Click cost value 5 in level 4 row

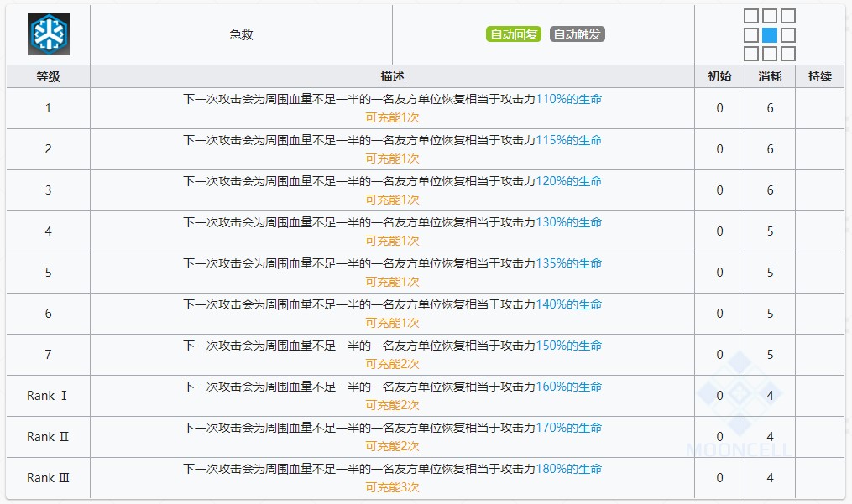click(x=770, y=231)
